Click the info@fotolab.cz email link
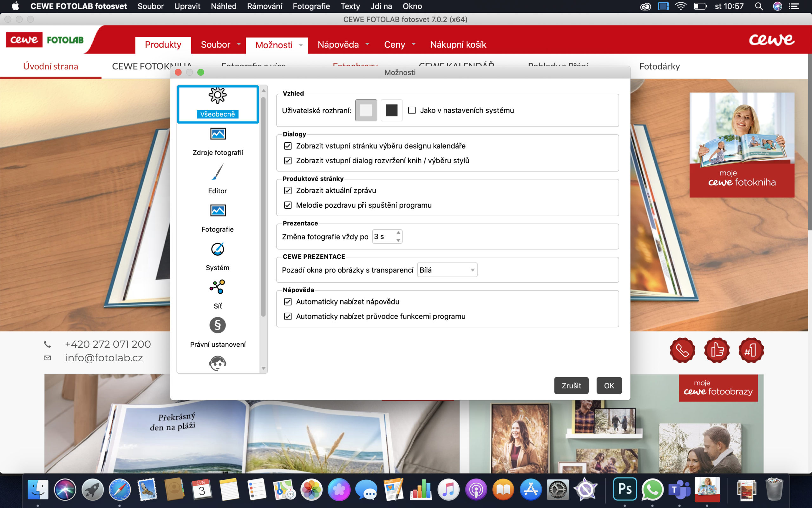The width and height of the screenshot is (812, 508). [x=104, y=358]
